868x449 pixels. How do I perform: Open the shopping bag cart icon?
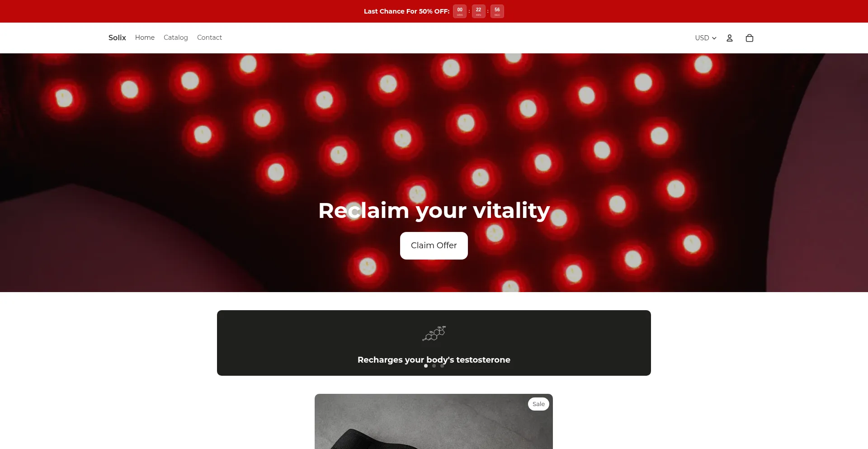tap(749, 38)
